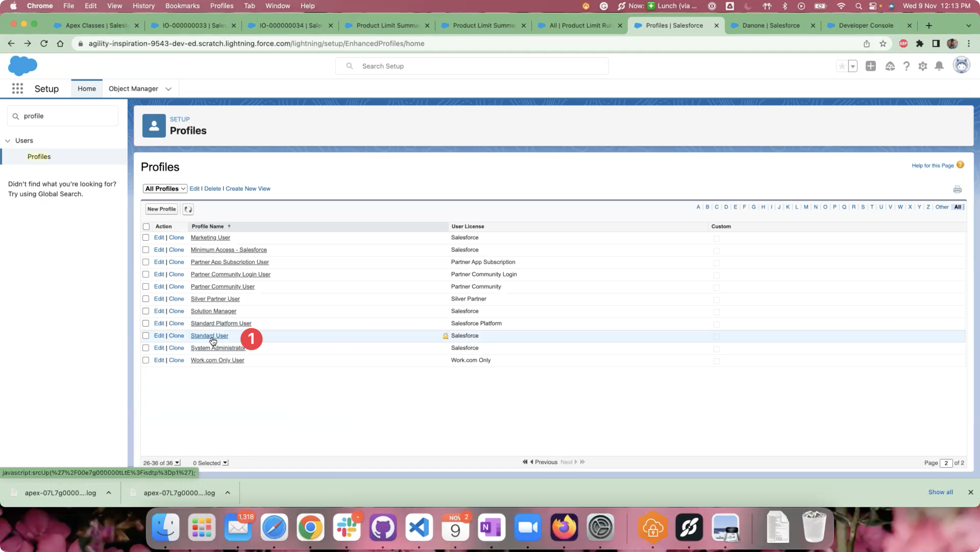Tick the Marketing User row checkbox

pyautogui.click(x=146, y=237)
